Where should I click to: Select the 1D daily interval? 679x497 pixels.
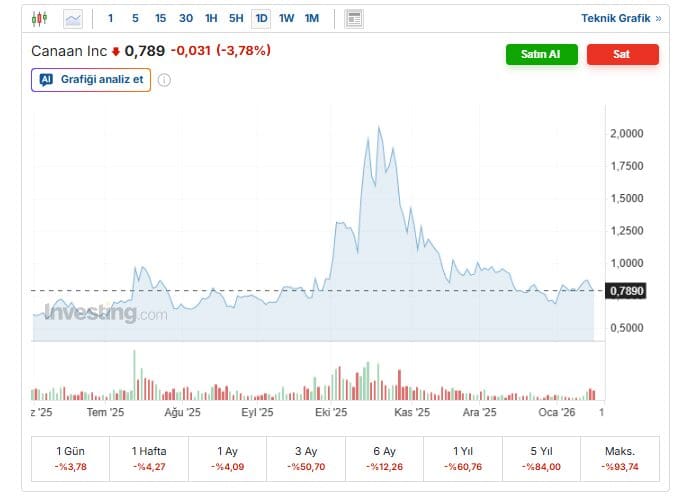pyautogui.click(x=261, y=18)
